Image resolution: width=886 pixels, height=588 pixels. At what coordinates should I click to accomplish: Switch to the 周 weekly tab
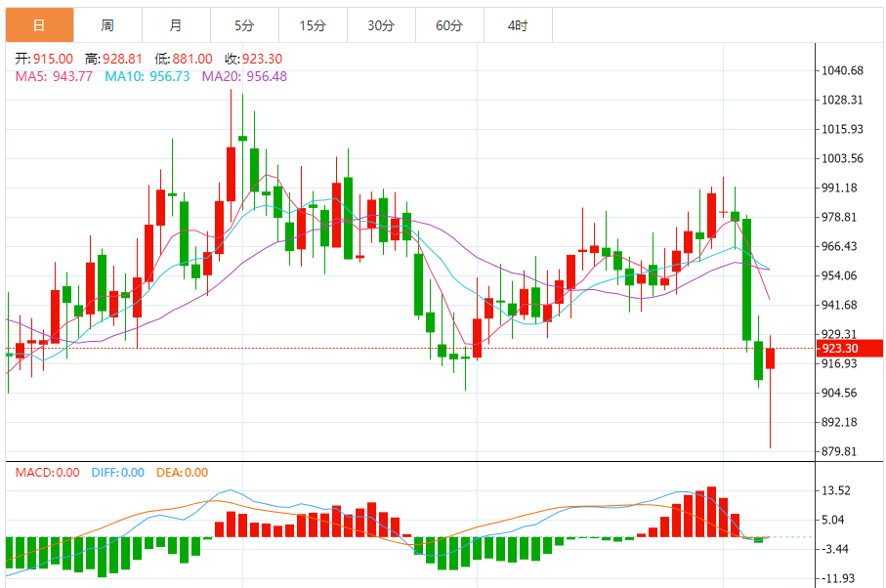coord(107,25)
